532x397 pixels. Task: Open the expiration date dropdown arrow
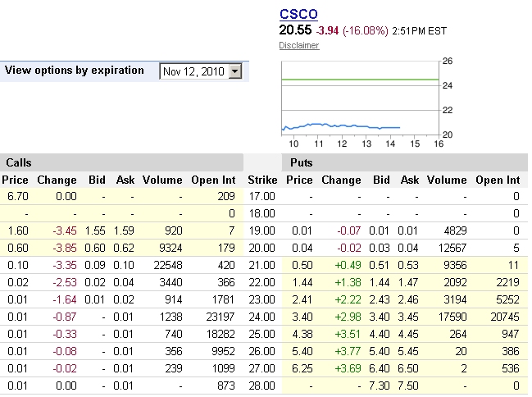pos(235,71)
